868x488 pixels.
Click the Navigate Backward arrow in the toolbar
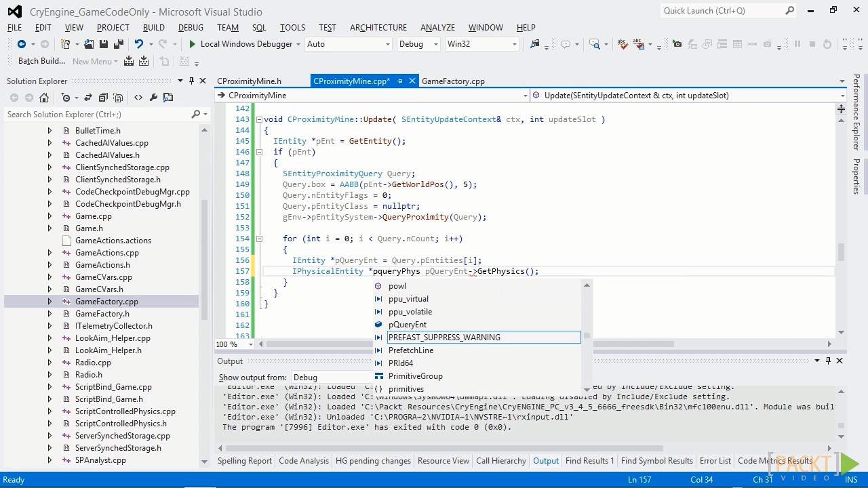(x=22, y=44)
